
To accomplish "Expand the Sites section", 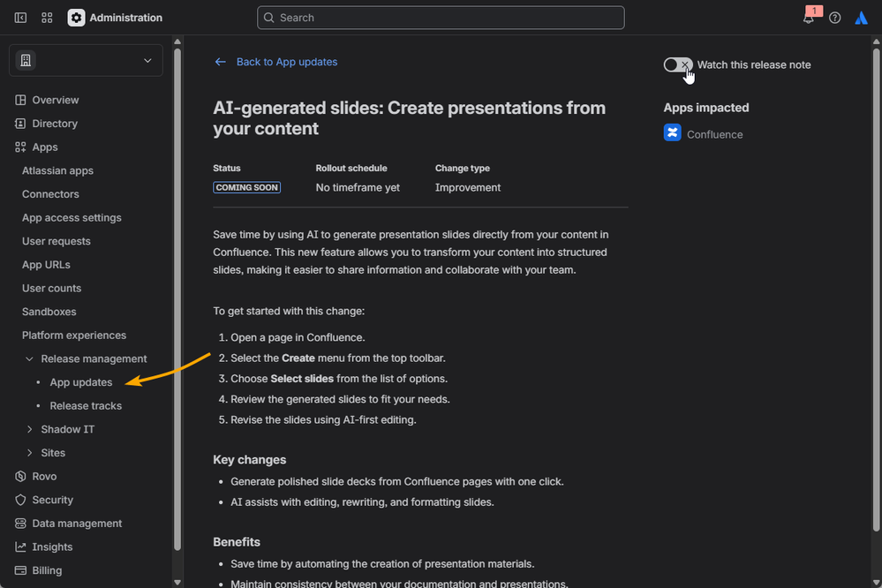I will 29,453.
